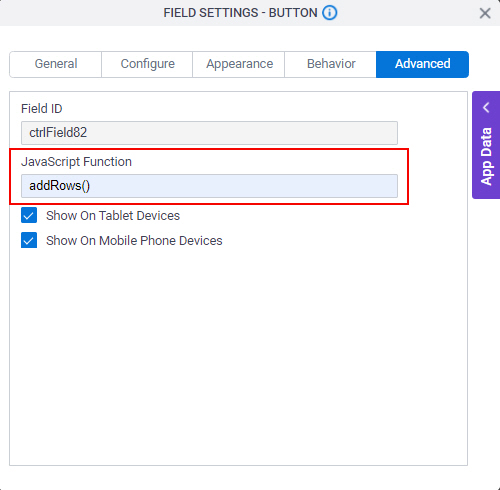The image size is (500, 490).
Task: Focus the Field ID box containing ctrlField82
Action: 209,133
